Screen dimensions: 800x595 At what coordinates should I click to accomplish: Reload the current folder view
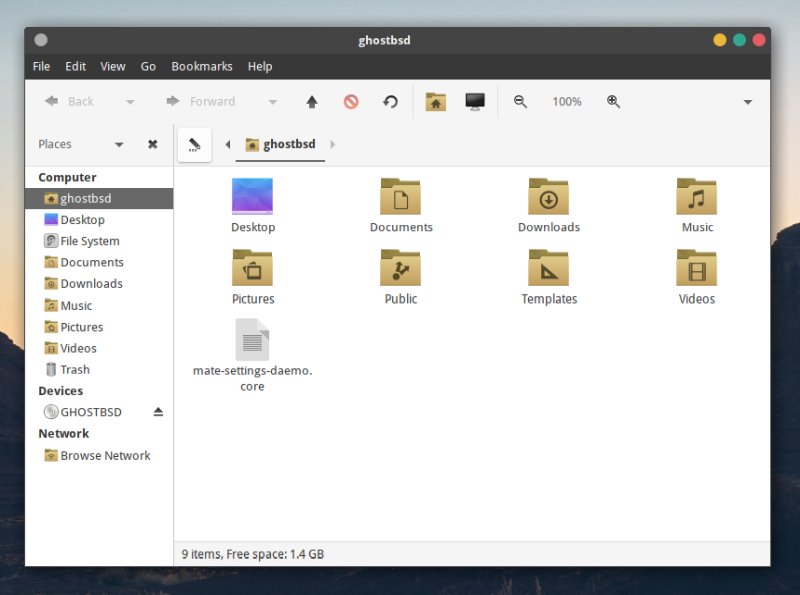point(390,101)
